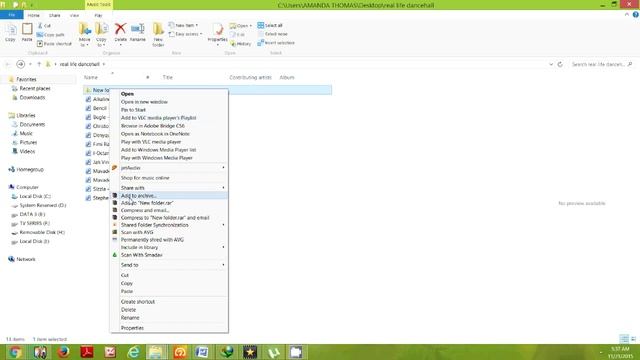Open Local Disk (C:) in sidebar
Image resolution: width=640 pixels, height=360 pixels.
coord(35,196)
